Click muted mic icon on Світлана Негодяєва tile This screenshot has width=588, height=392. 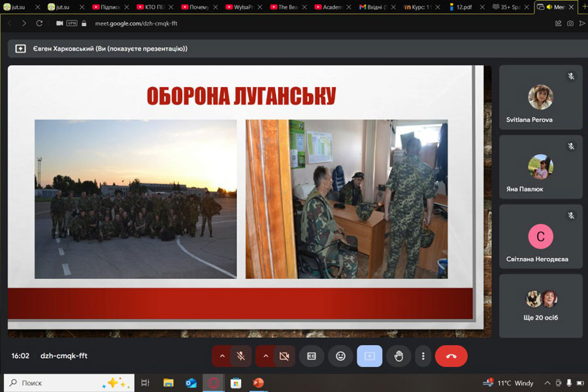point(571,216)
